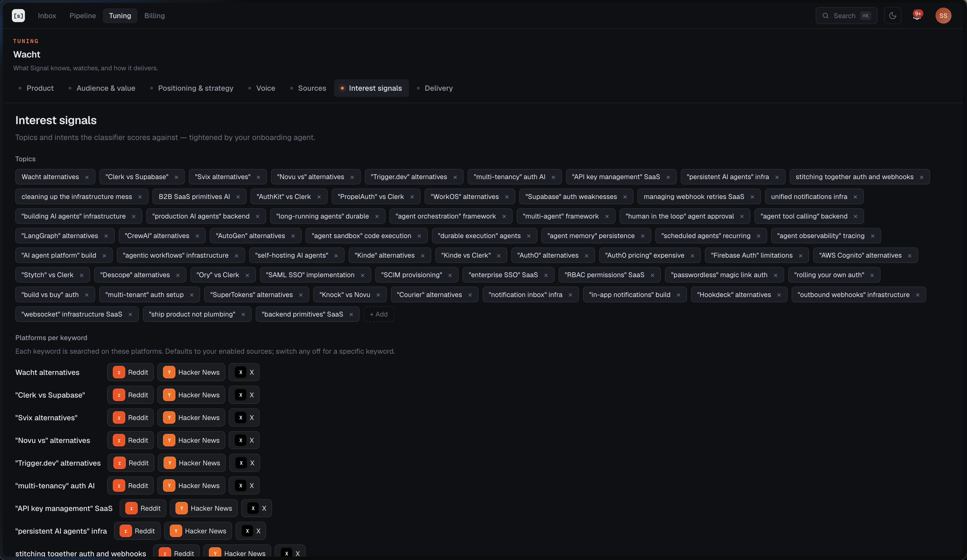
Task: Toggle Reddit for "multi-tenancy" auth AI
Action: [130, 485]
